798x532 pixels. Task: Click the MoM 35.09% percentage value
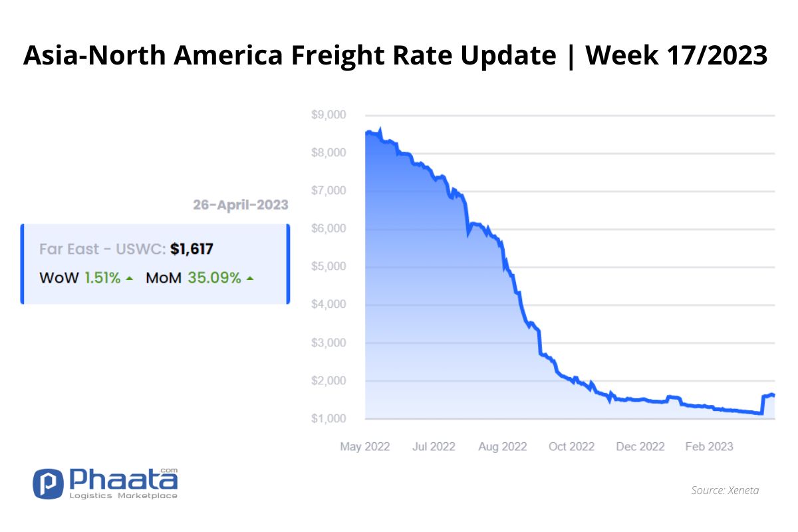pyautogui.click(x=214, y=278)
